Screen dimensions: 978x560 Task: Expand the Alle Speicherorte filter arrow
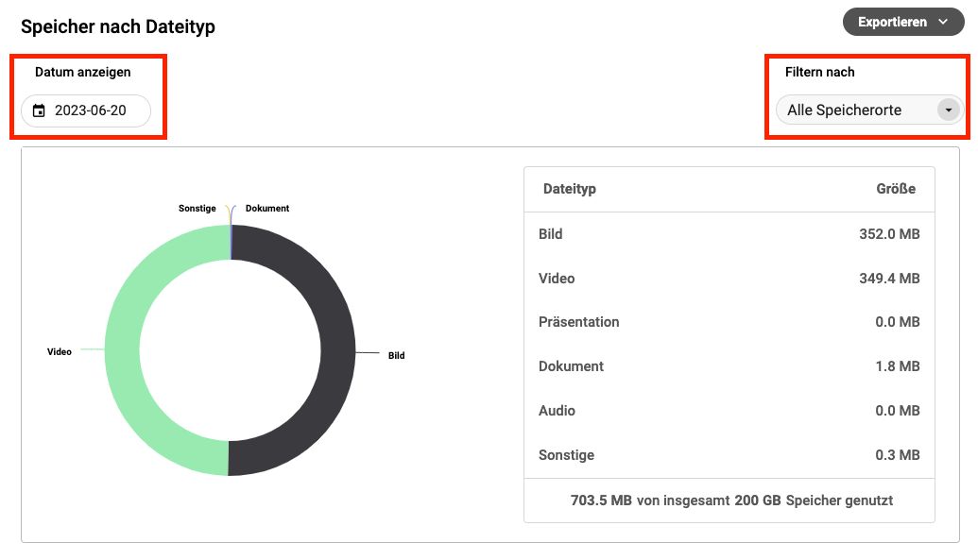[948, 110]
